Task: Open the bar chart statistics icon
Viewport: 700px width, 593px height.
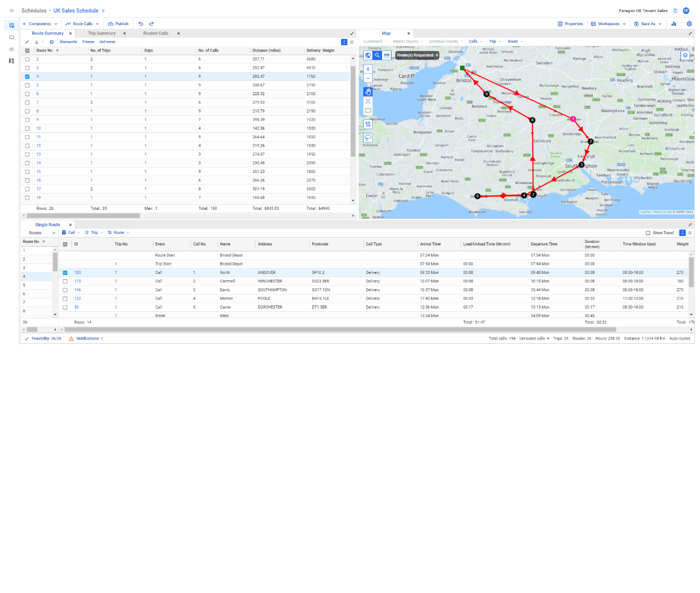Action: click(674, 24)
